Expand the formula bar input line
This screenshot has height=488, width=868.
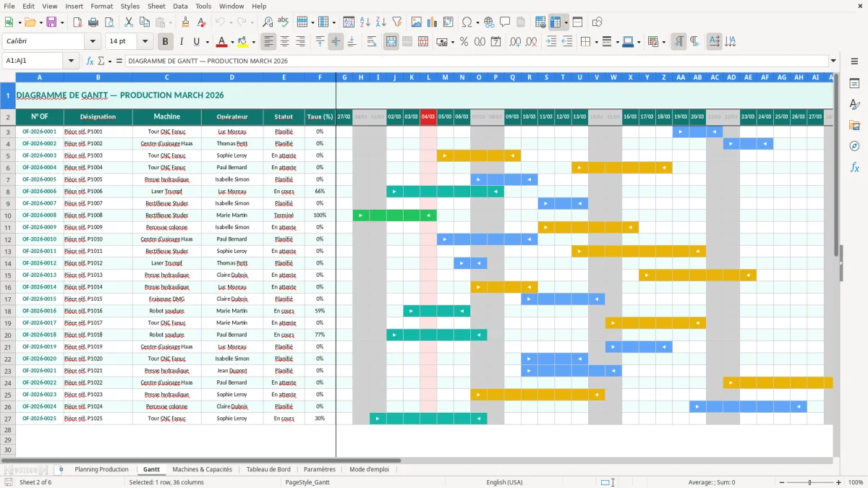point(833,61)
